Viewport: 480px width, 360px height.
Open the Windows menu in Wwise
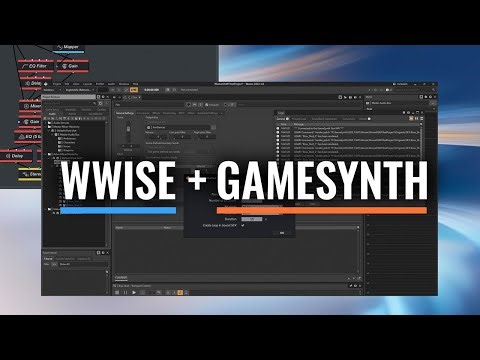point(124,84)
